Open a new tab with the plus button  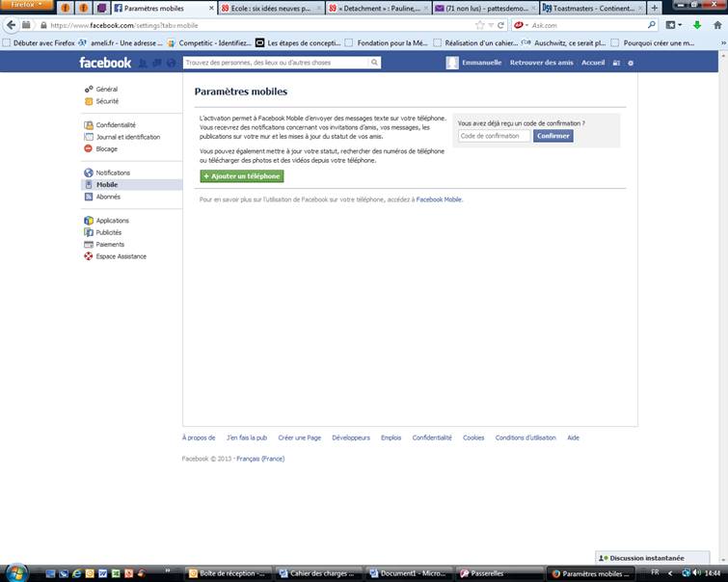654,8
